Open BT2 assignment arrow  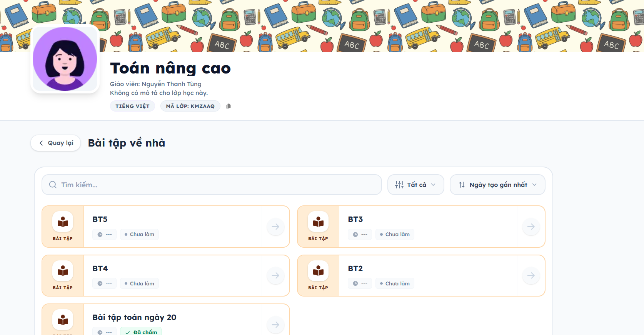(x=531, y=275)
